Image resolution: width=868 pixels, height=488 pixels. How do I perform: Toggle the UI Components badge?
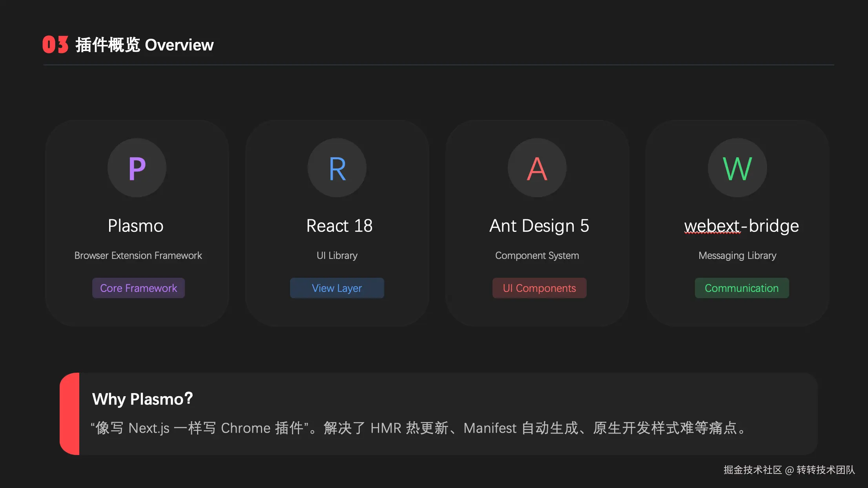539,288
